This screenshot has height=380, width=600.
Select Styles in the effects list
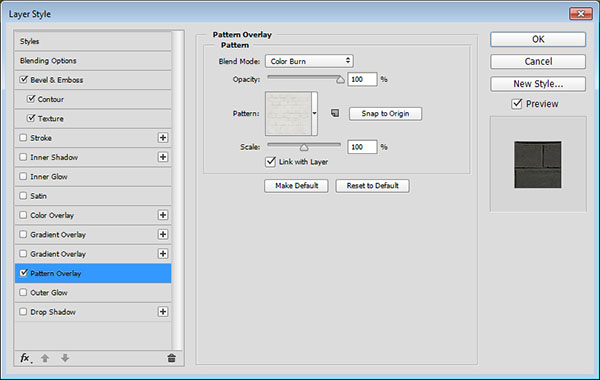pos(93,41)
